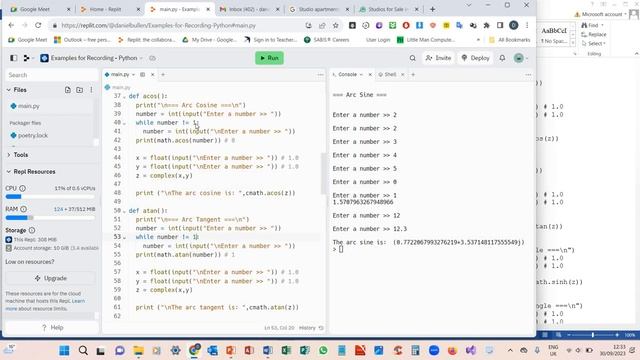Click the Upgrade button

coord(51,278)
